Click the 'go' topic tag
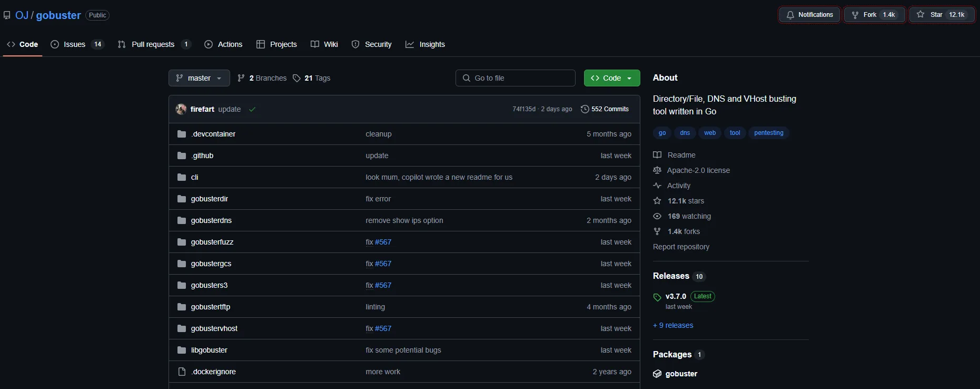 [662, 133]
